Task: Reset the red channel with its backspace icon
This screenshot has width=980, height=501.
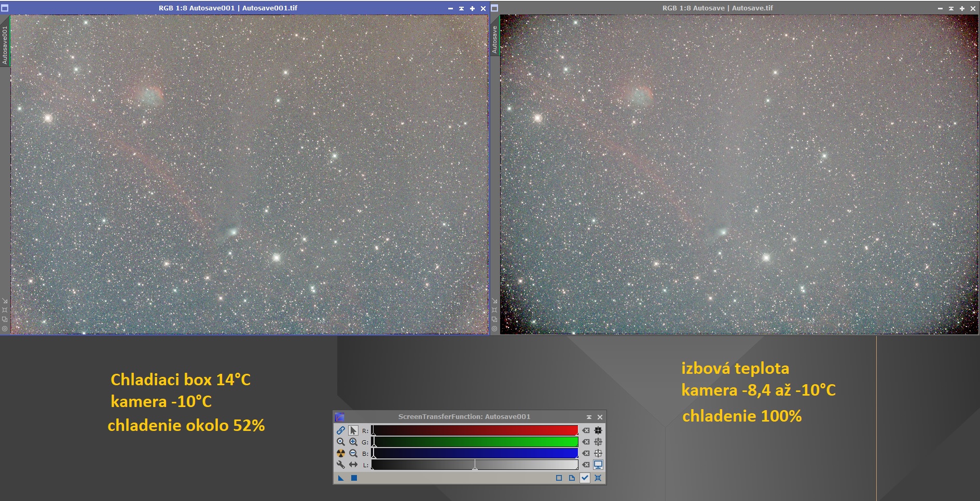Action: click(586, 430)
